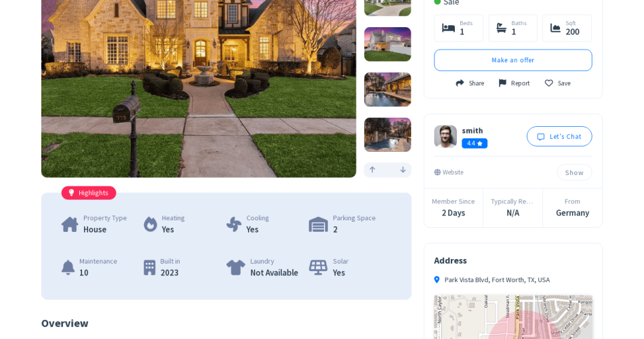Image resolution: width=644 pixels, height=339 pixels.
Task: Click the Parking Space garage icon
Action: point(319,224)
